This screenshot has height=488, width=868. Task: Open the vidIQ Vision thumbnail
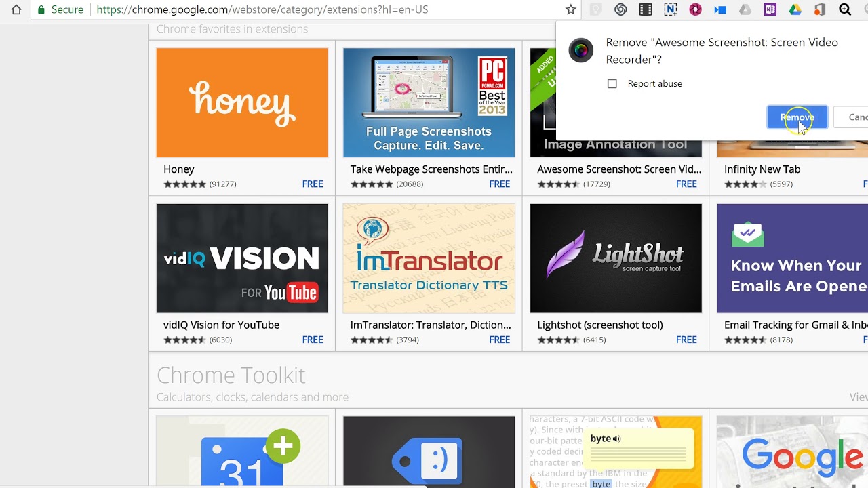pos(242,258)
